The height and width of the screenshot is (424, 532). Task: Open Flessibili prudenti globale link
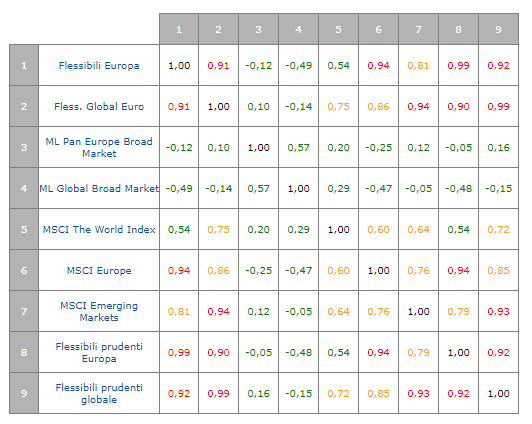(99, 393)
